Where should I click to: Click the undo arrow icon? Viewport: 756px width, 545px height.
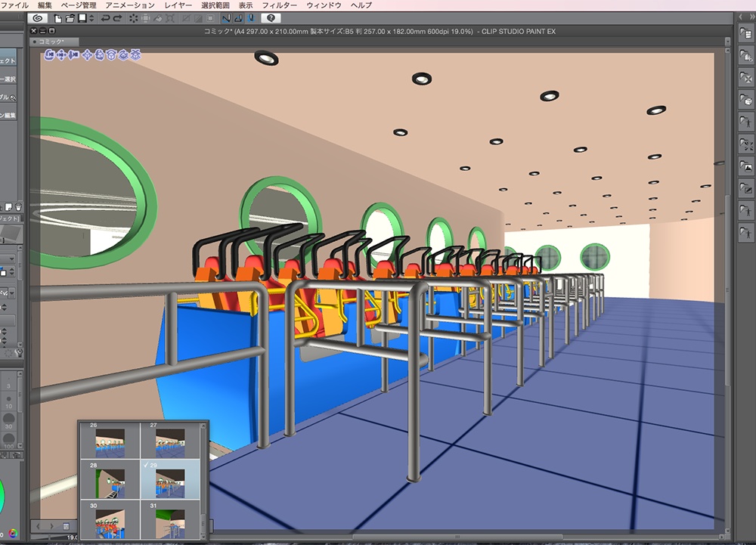104,18
